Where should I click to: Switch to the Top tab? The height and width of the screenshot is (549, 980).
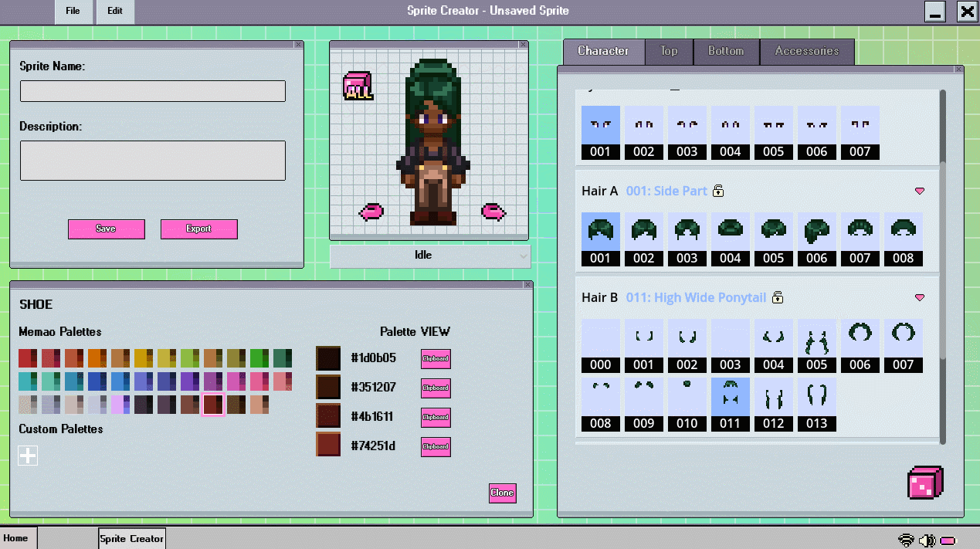point(669,51)
